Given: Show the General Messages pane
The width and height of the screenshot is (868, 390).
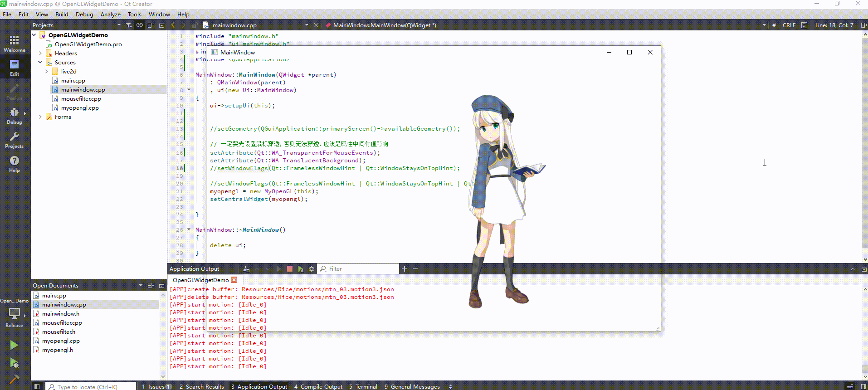Looking at the screenshot, I should pyautogui.click(x=412, y=386).
